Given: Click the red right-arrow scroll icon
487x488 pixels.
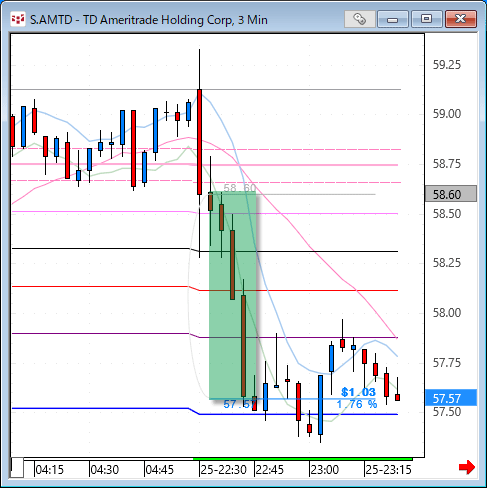Looking at the screenshot, I should point(467,467).
